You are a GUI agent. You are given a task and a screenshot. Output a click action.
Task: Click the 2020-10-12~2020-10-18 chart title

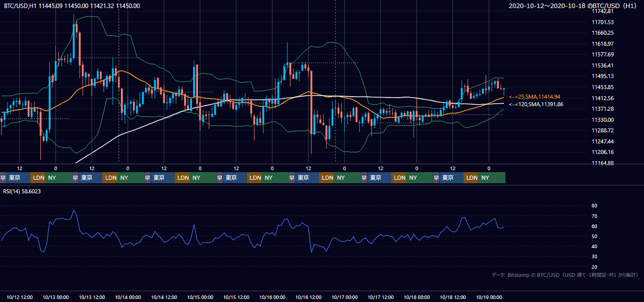[x=573, y=6]
